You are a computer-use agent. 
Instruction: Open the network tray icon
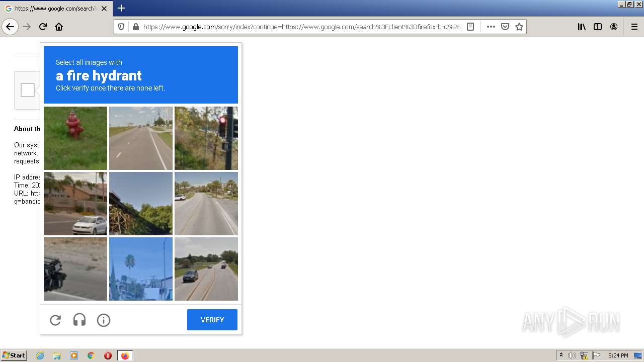pos(584,355)
